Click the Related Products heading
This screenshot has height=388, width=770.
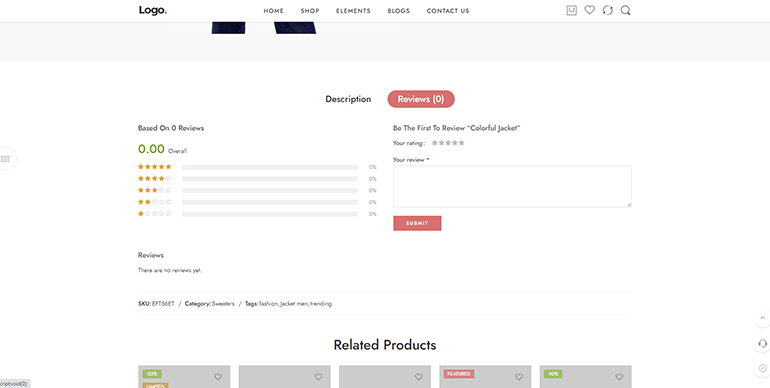coord(385,345)
